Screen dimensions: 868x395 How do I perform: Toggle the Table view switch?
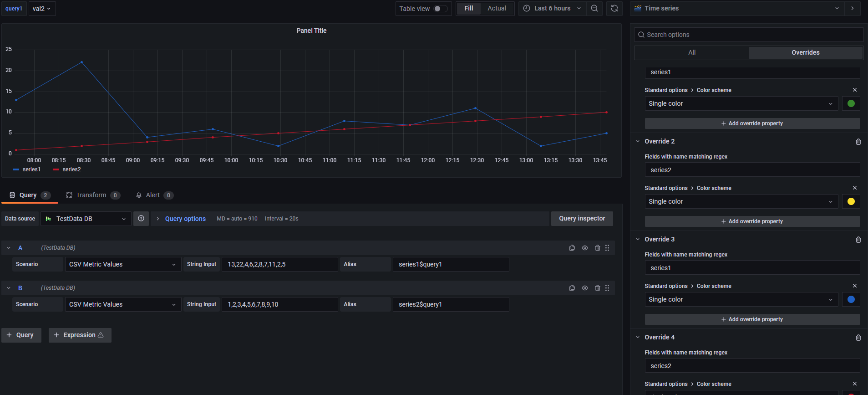pyautogui.click(x=440, y=9)
